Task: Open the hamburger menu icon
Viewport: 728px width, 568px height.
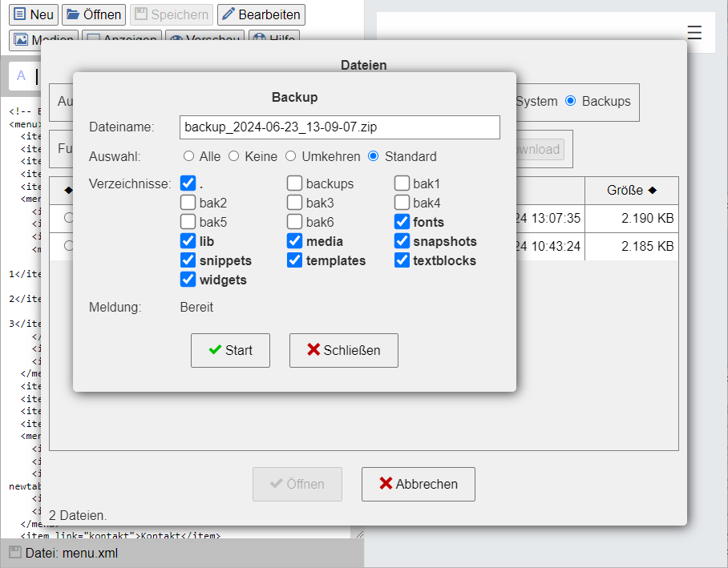Action: 694,32
